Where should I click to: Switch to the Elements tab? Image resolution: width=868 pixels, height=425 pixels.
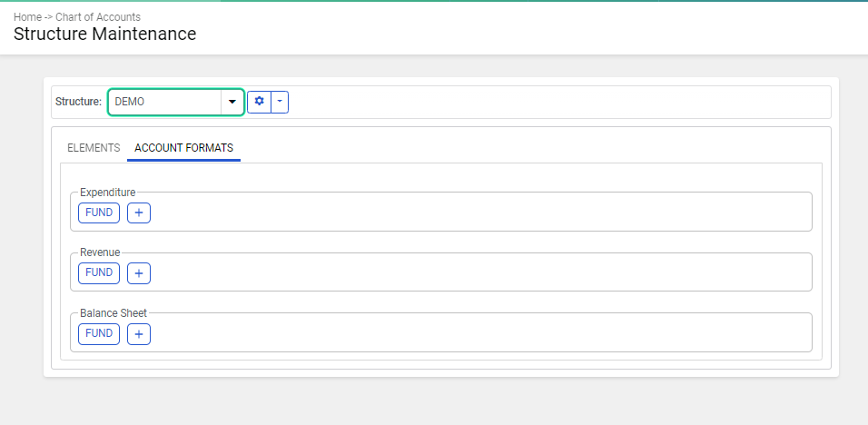(94, 148)
